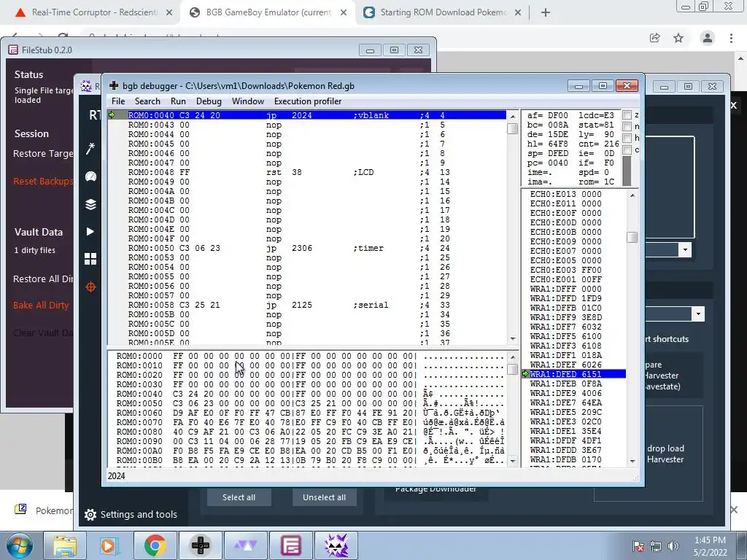Click disassembly scrollbar up arrow
The image size is (747, 560).
coord(513,116)
